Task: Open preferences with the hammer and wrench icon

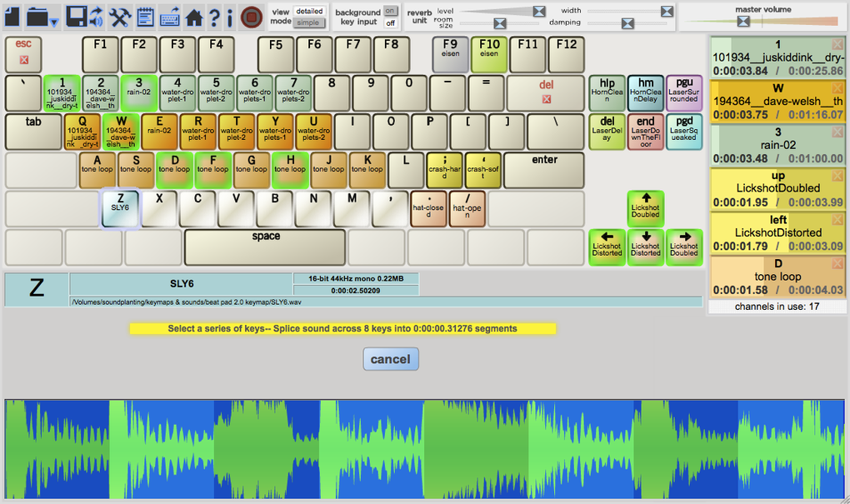Action: [120, 17]
